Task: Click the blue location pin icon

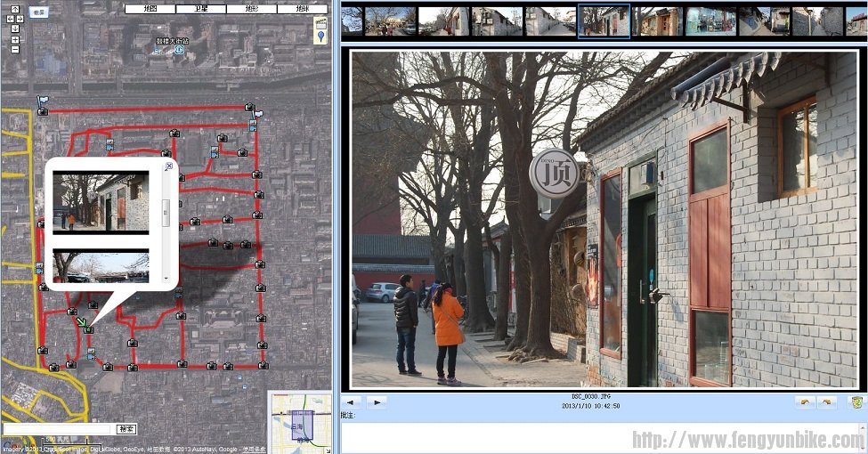Action: pos(320,36)
